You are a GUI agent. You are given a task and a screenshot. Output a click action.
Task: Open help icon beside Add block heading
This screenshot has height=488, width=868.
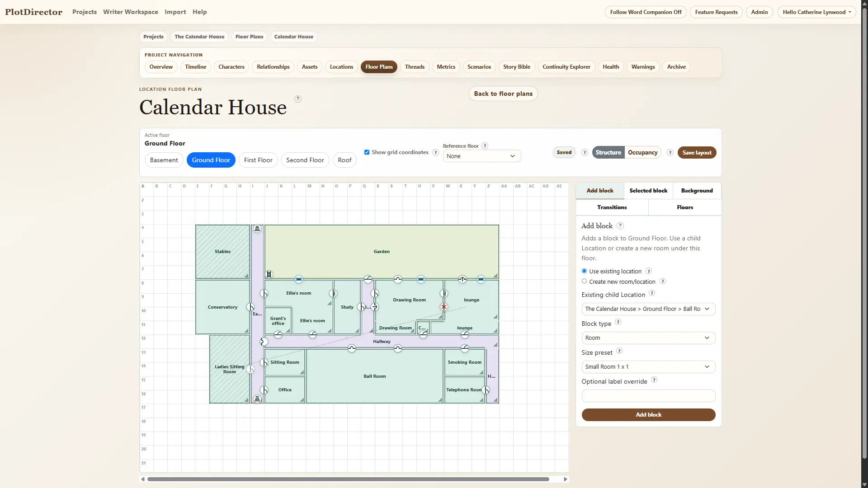620,225
